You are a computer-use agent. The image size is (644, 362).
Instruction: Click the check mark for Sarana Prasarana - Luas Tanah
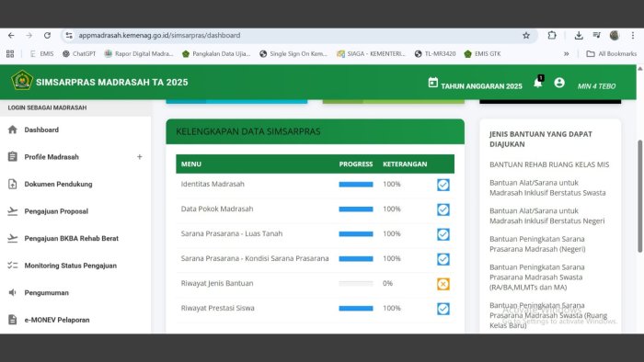(443, 234)
